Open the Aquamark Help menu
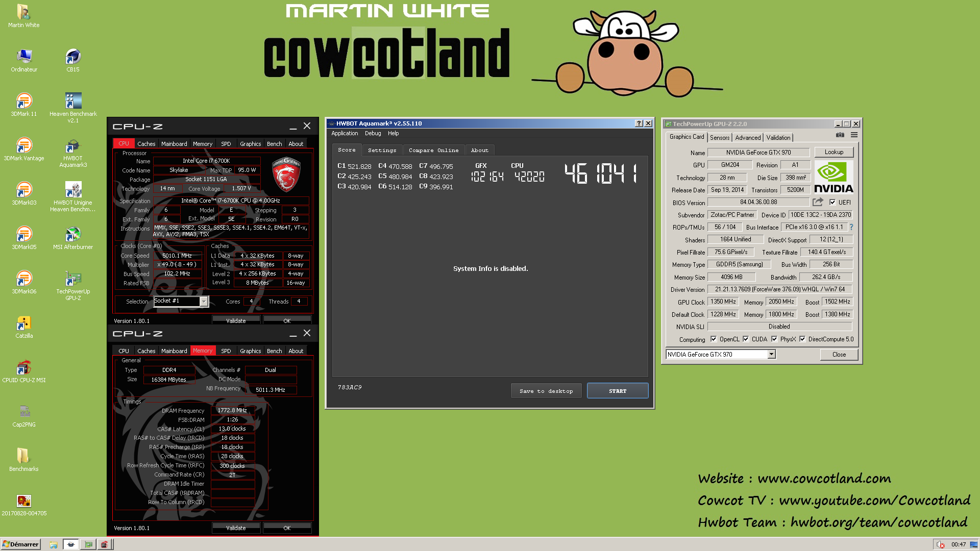 [393, 134]
